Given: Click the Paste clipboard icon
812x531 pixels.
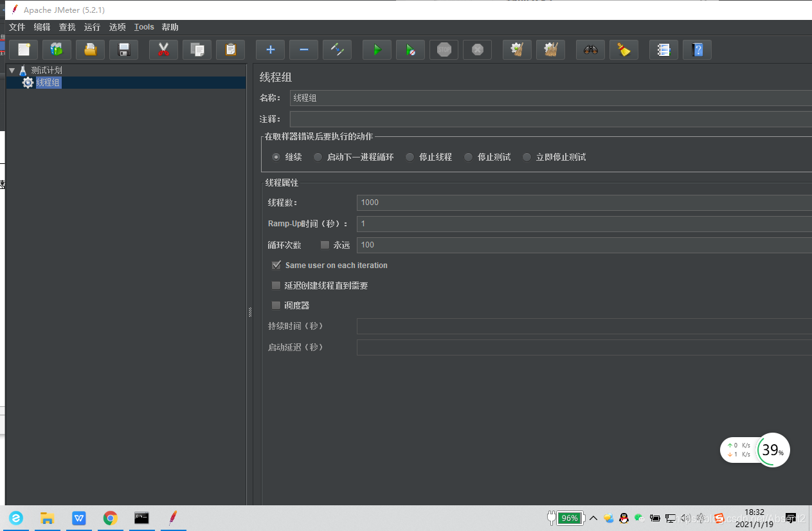Looking at the screenshot, I should click(x=231, y=50).
